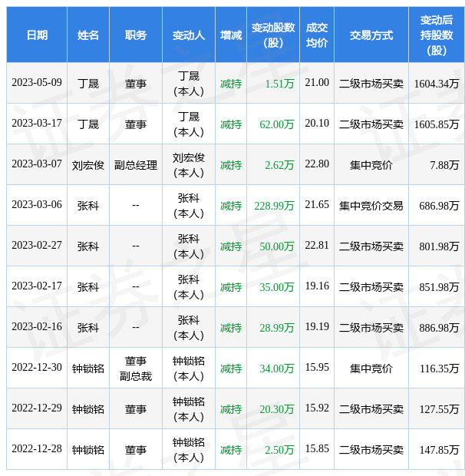Click share change value 1.51万

[x=279, y=84]
